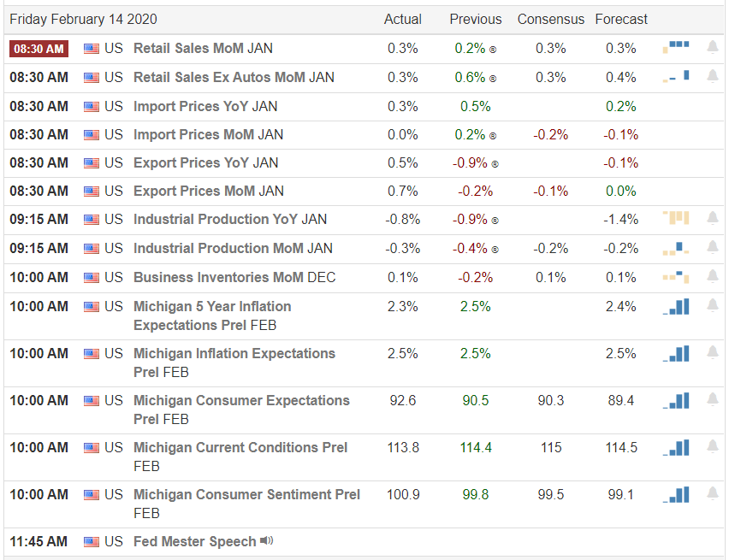
Task: Open the bar chart icon for Industrial Production YoY
Action: [676, 219]
